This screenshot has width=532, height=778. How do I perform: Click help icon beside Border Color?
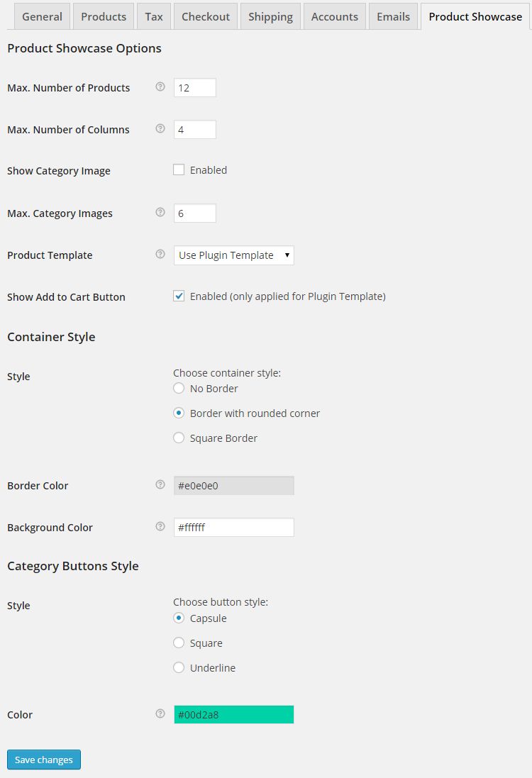pos(160,485)
